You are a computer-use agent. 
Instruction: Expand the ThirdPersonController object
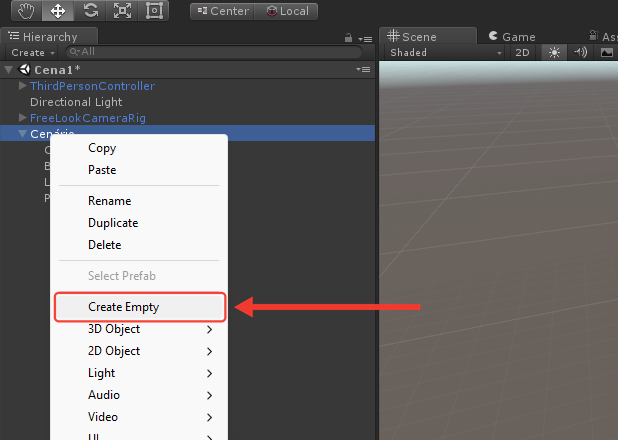tap(22, 86)
